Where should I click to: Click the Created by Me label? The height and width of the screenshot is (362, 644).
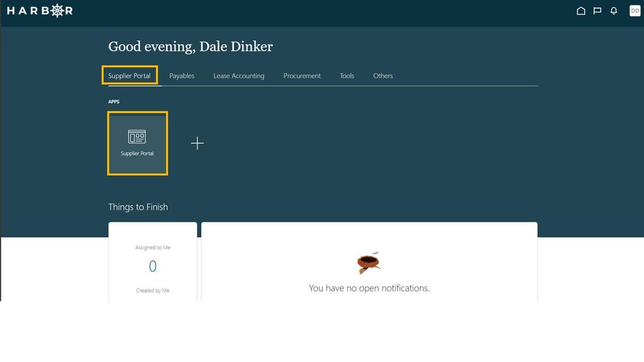point(152,291)
